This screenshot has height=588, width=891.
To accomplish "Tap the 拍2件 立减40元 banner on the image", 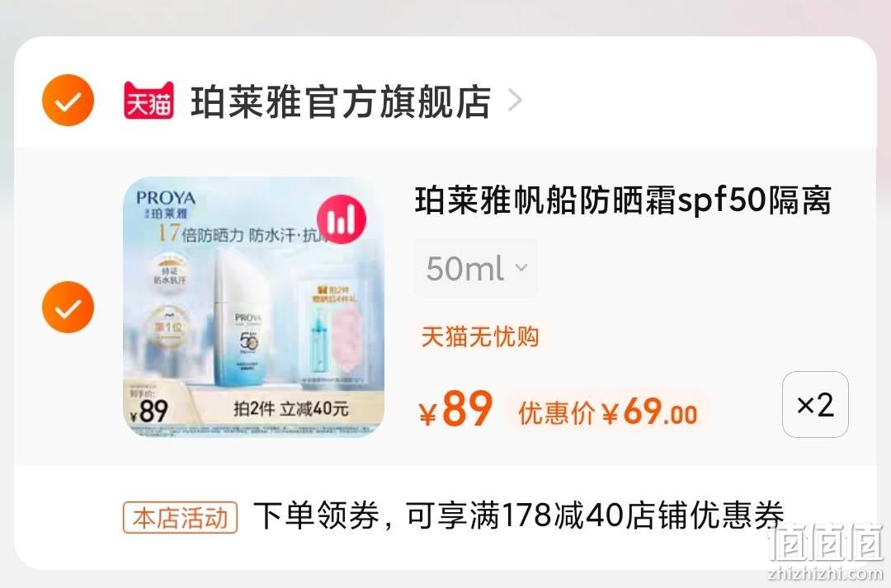I will pos(290,408).
